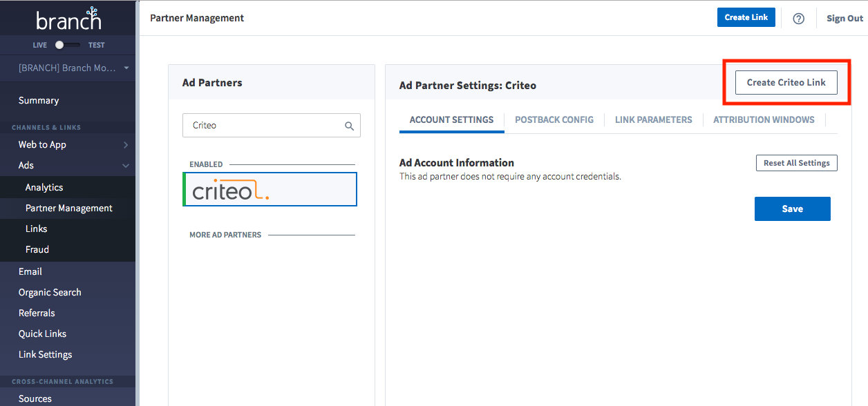This screenshot has width=868, height=406.
Task: Switch to the Postback Config tab
Action: pos(554,119)
